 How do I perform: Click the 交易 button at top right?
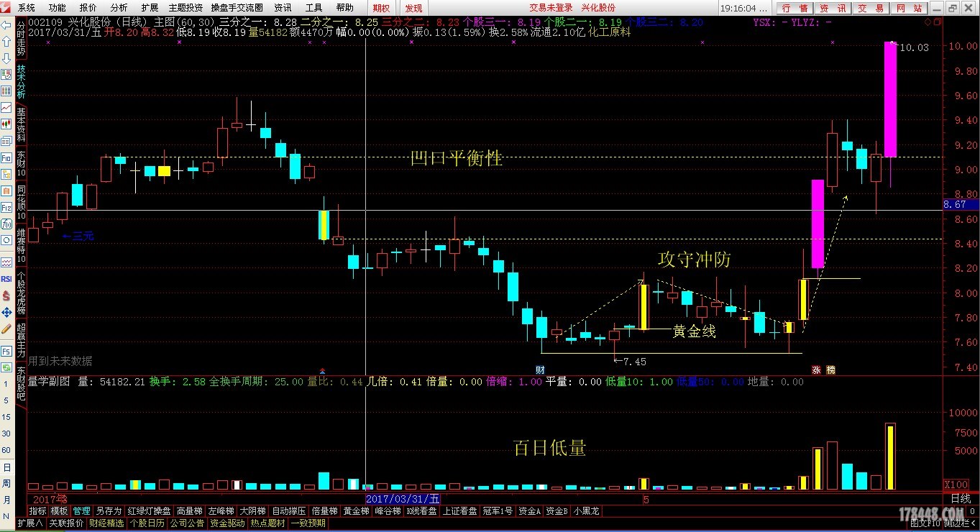[x=870, y=8]
